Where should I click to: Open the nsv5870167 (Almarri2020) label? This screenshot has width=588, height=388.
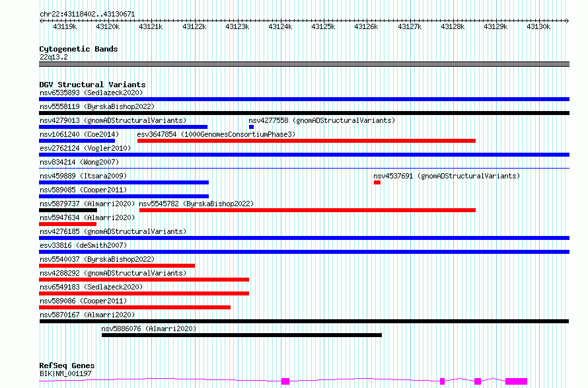pyautogui.click(x=87, y=315)
